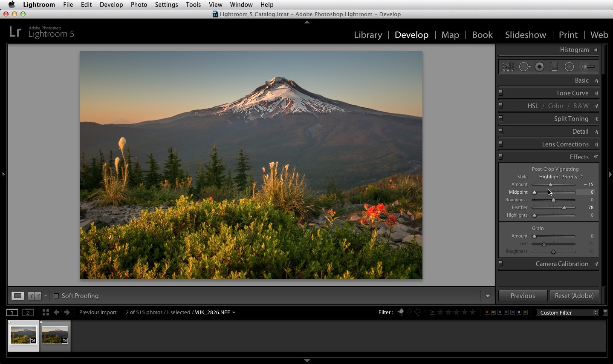Click the Reset (Adobe) button

click(574, 296)
